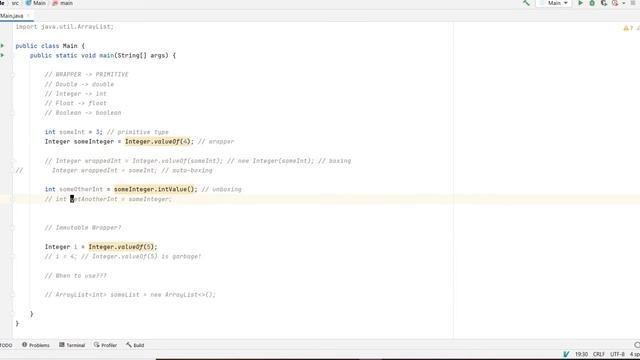
Task: Expand the dropdown arrow beside profiler icon
Action: [624, 3]
